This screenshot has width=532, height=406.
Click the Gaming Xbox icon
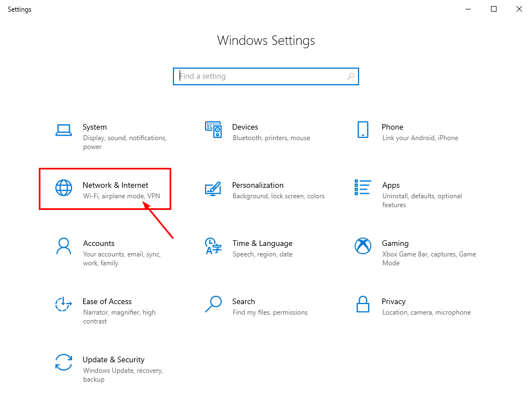coord(362,246)
